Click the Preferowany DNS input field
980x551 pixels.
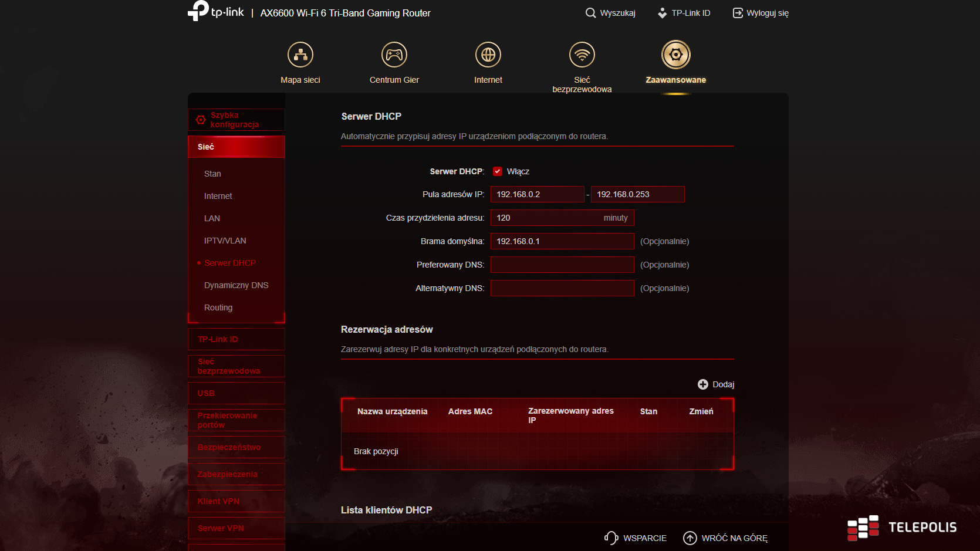pos(562,265)
